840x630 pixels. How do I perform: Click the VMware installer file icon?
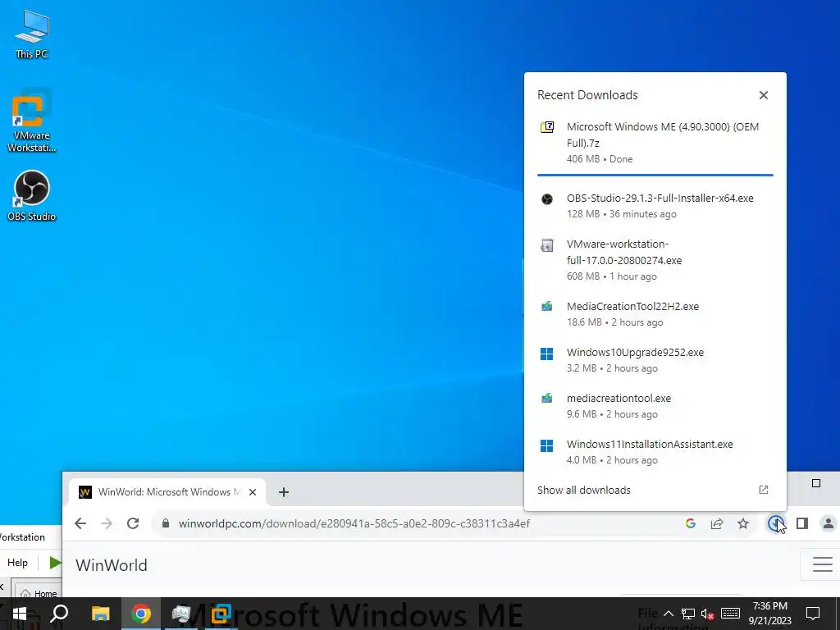pos(546,244)
